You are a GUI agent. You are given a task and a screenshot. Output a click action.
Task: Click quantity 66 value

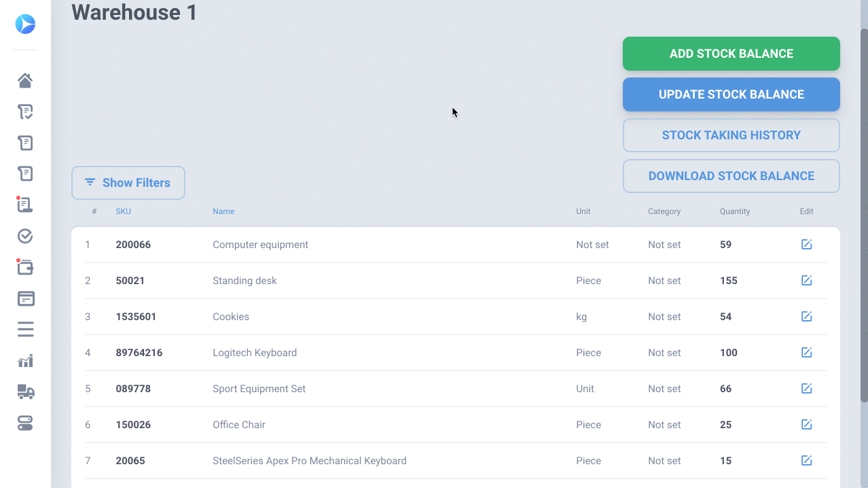(726, 389)
